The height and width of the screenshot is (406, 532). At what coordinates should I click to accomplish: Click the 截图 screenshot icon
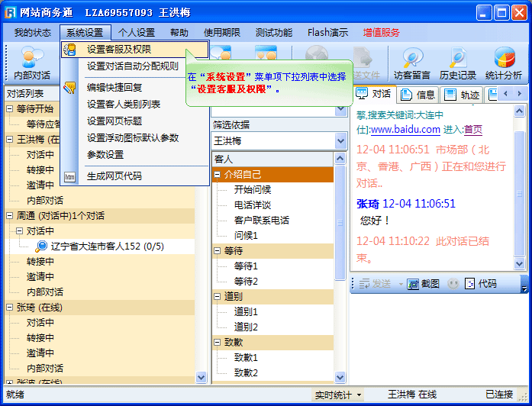click(414, 283)
